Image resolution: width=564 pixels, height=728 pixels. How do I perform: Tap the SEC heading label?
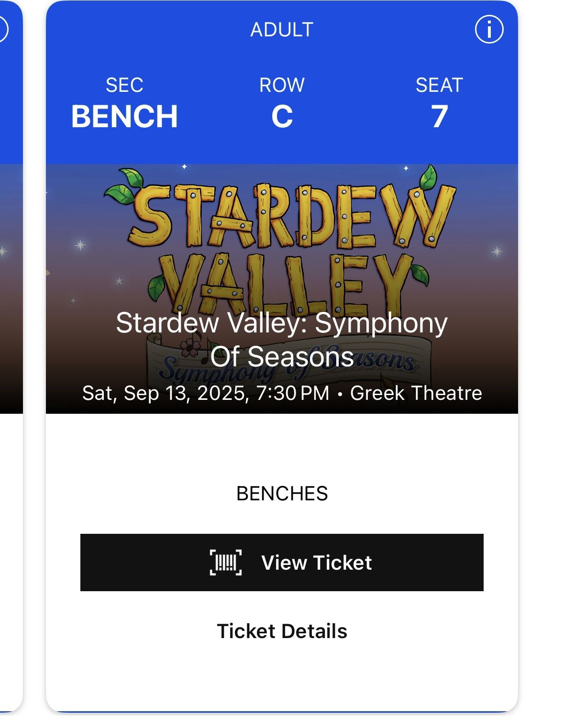click(124, 85)
